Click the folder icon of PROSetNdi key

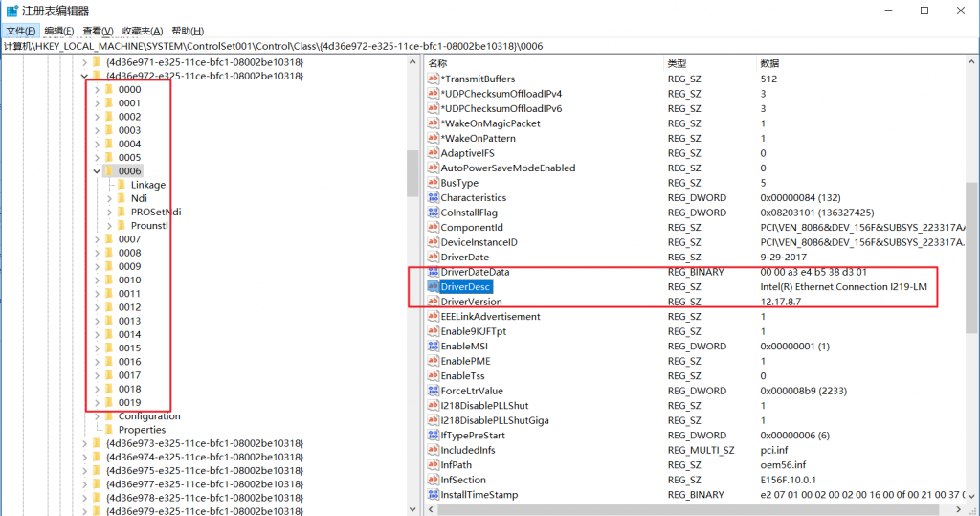point(122,212)
